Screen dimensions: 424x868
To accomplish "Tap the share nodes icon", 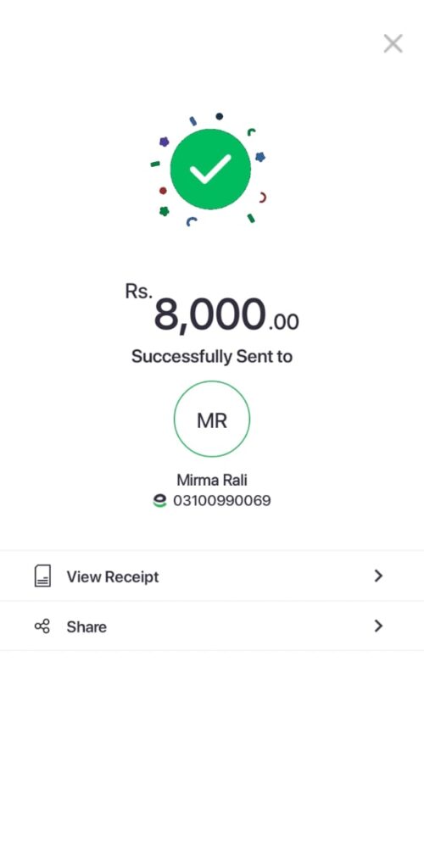I will coord(42,626).
